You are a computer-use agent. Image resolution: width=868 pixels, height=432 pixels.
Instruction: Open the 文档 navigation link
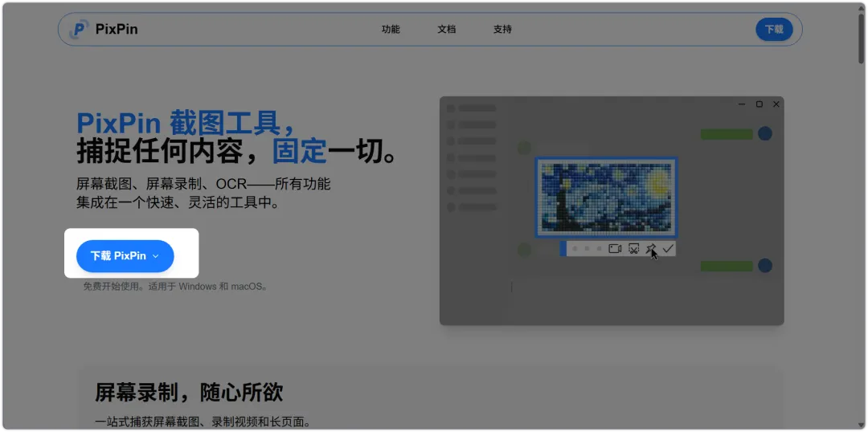[446, 30]
